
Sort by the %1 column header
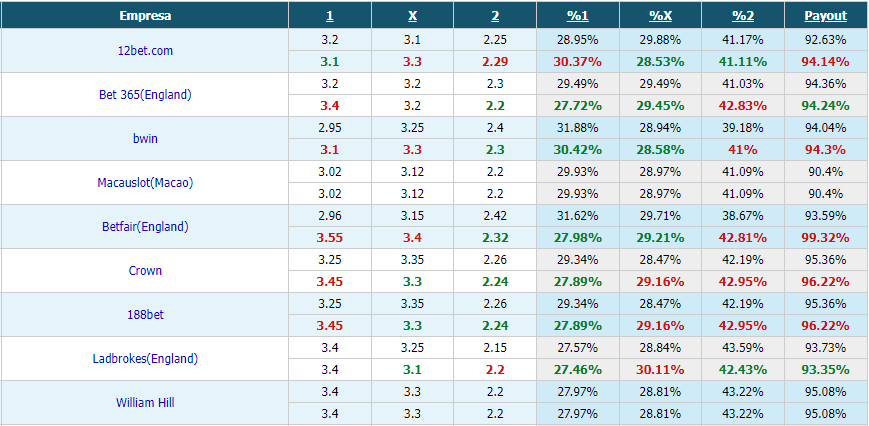click(x=577, y=16)
